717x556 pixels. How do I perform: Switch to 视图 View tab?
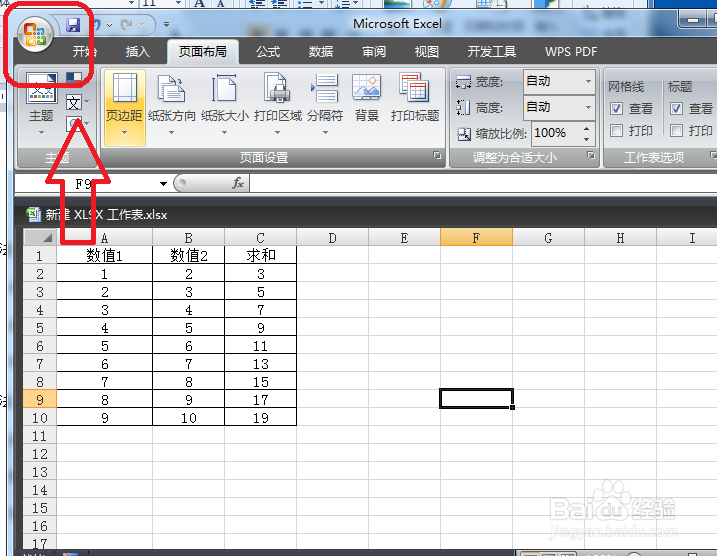tap(427, 51)
